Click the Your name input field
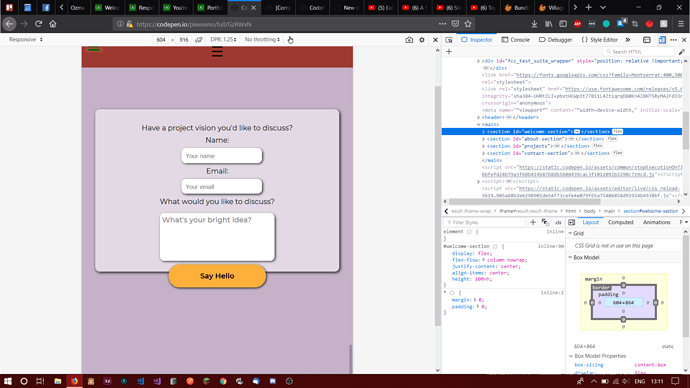Viewport: 690px width, 388px height. [x=221, y=156]
